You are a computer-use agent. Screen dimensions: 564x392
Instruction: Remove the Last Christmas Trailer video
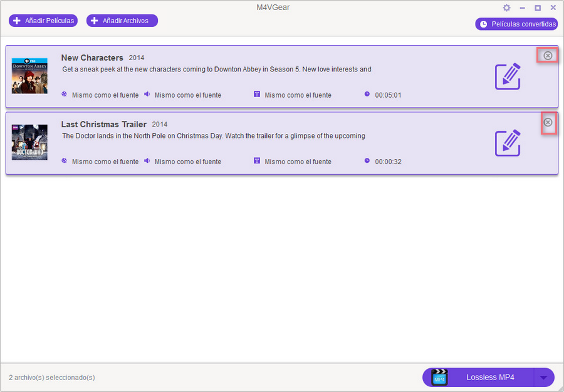pyautogui.click(x=548, y=123)
